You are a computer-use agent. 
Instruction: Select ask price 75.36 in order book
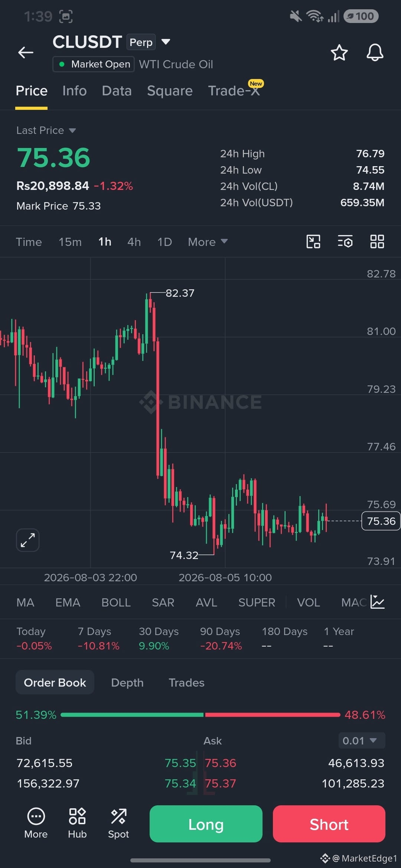tap(221, 763)
